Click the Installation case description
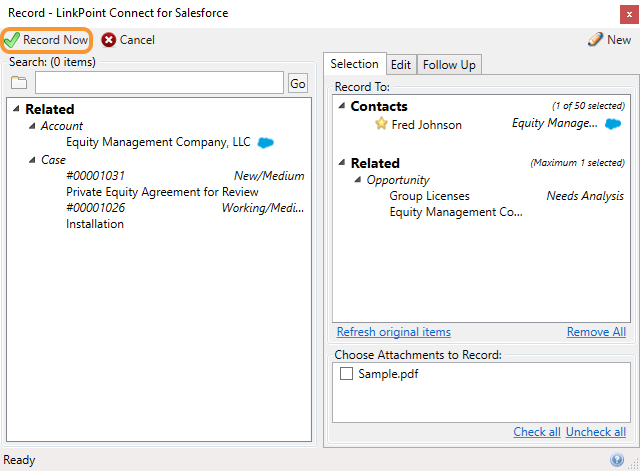The image size is (640, 471). [x=95, y=224]
